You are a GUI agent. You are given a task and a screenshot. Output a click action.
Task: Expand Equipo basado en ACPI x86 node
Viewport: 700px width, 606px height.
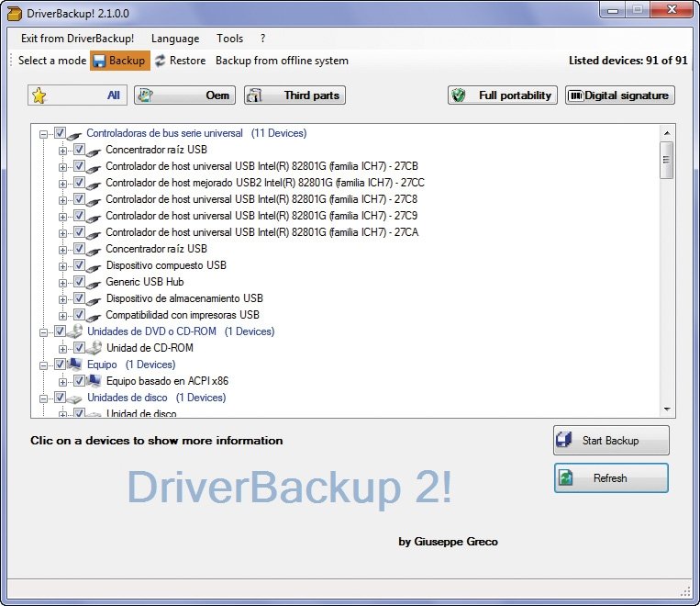coord(62,382)
